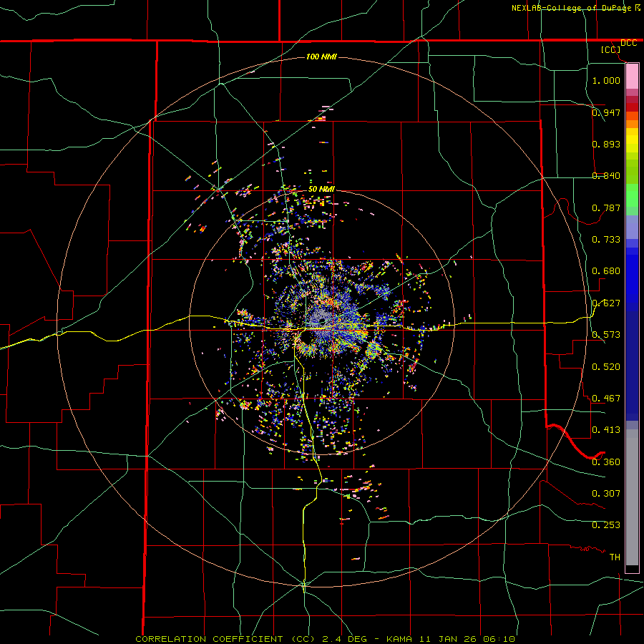Select the 0.840 scale value
Screen dimensions: 644x644
coord(606,175)
